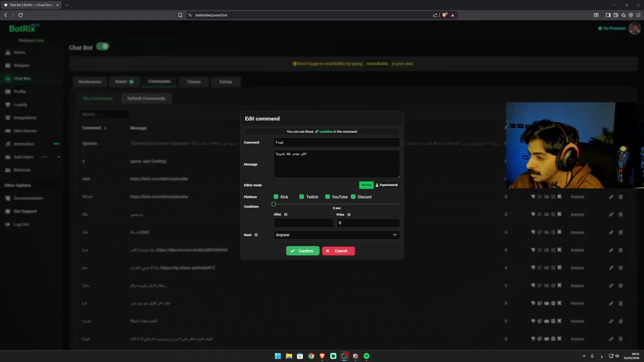Open Alerts in the sidebar
Screen dimensions: 644x362
[x=19, y=52]
